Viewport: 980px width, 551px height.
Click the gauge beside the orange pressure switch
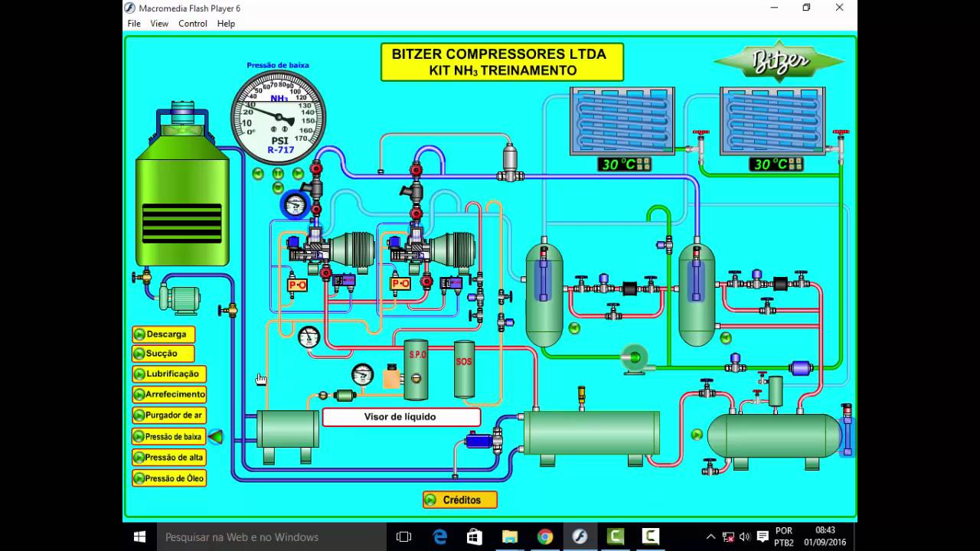pyautogui.click(x=362, y=375)
